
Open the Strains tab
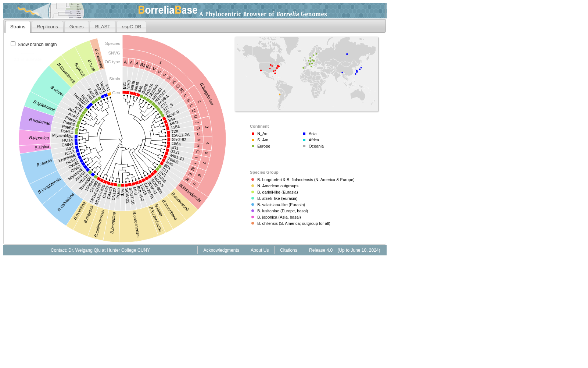coord(18,27)
